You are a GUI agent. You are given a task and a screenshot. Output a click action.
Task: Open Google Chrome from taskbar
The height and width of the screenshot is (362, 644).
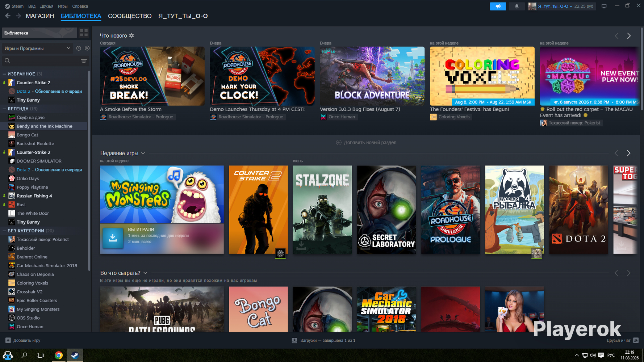[58, 355]
